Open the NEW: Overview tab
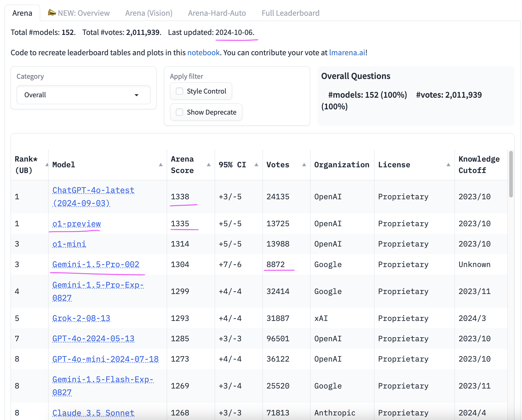This screenshot has width=522, height=420. [x=79, y=13]
